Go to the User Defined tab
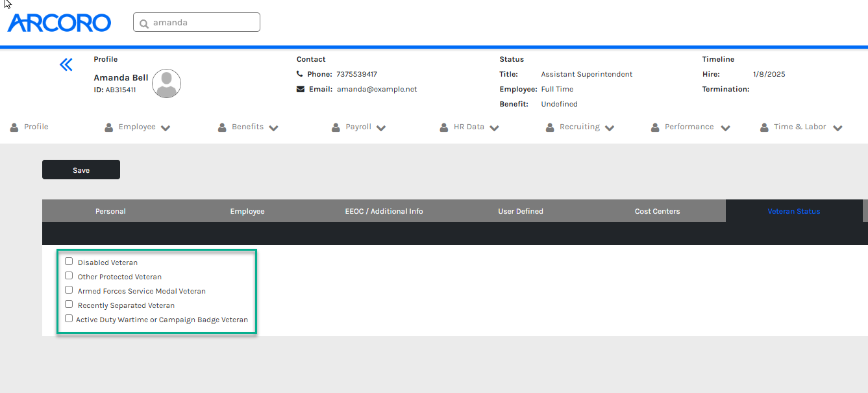This screenshot has height=393, width=868. click(521, 211)
